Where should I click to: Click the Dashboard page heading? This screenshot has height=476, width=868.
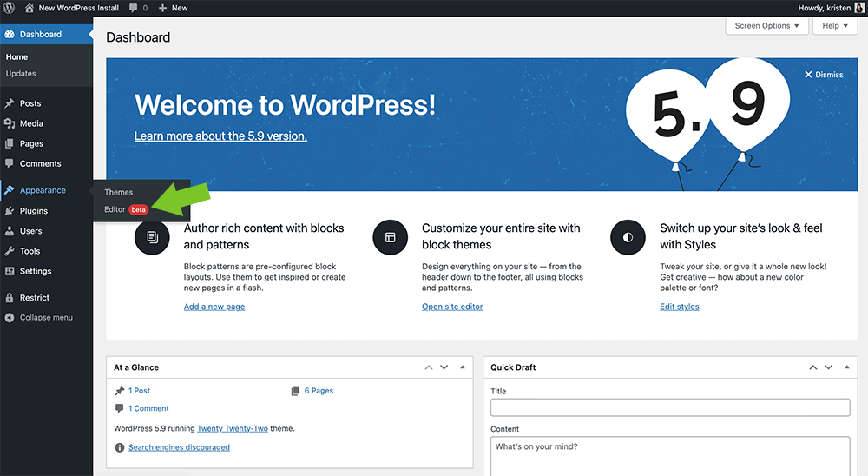coord(138,37)
